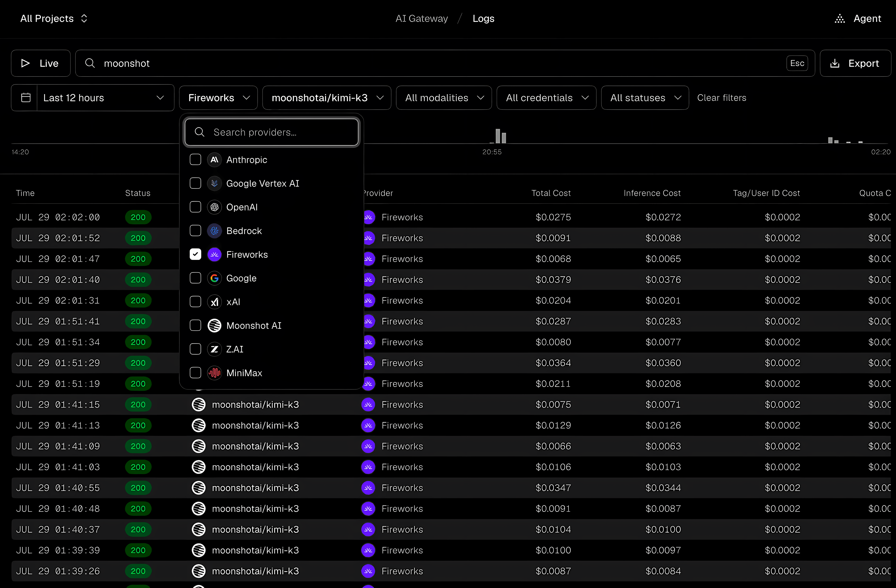Click Fireworks provider icon in 01:39:26 row
Image resolution: width=896 pixels, height=588 pixels.
point(368,571)
